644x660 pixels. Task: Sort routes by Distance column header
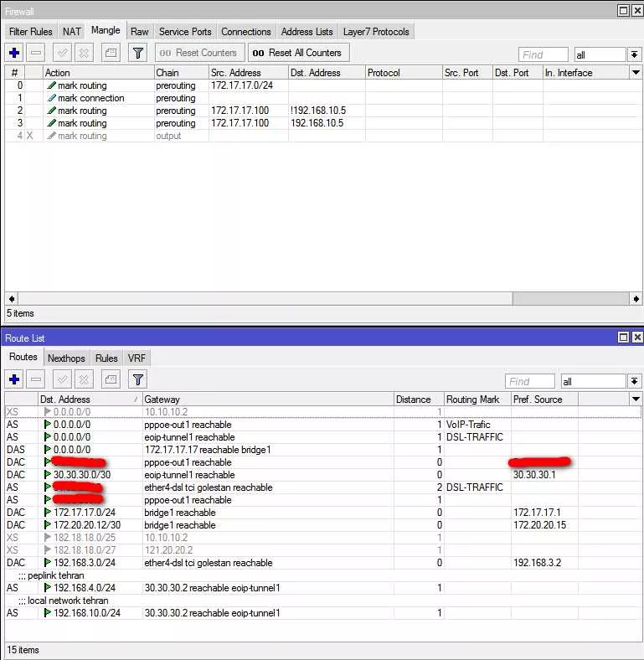click(x=420, y=399)
